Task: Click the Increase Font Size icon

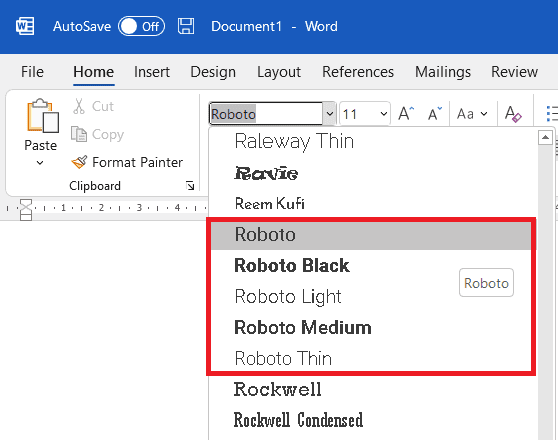Action: pyautogui.click(x=406, y=114)
